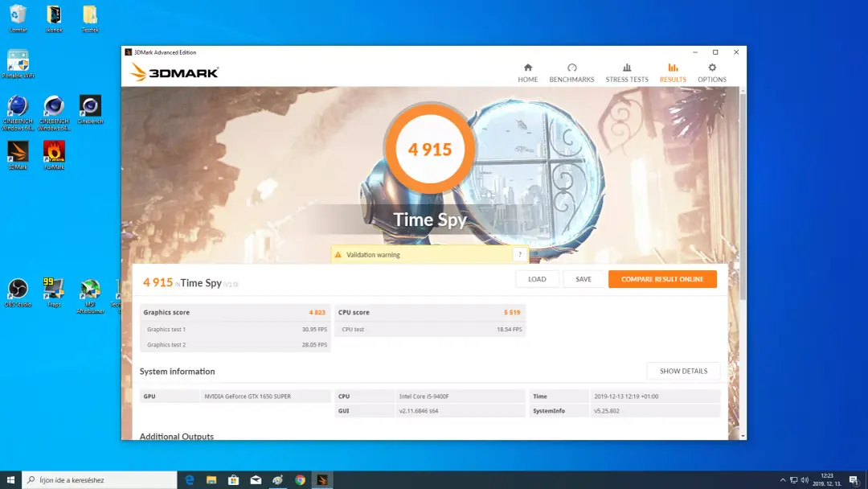Select the Results tab icon
This screenshot has width=868, height=489.
coord(673,68)
